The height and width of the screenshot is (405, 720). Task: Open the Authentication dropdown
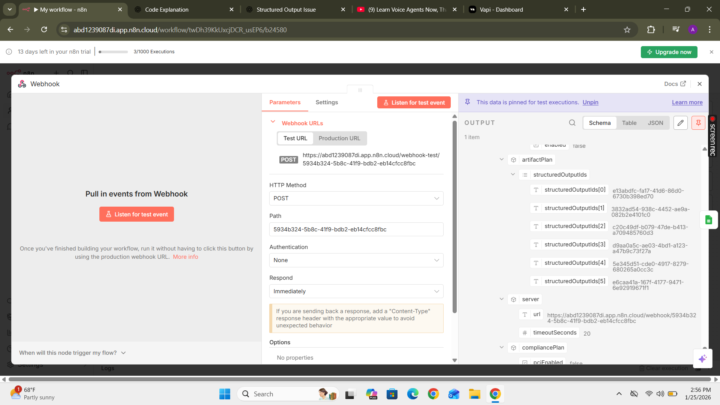tap(356, 260)
